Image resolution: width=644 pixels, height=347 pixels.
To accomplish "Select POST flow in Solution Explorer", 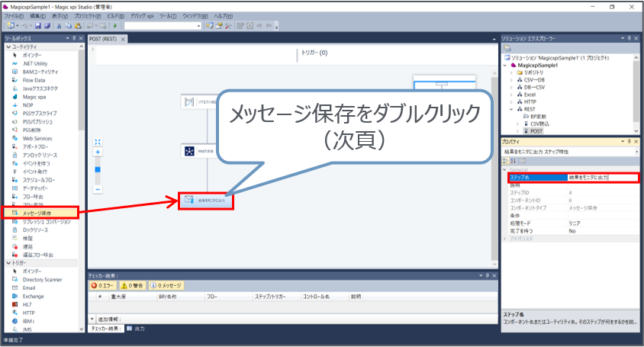I will pyautogui.click(x=536, y=130).
